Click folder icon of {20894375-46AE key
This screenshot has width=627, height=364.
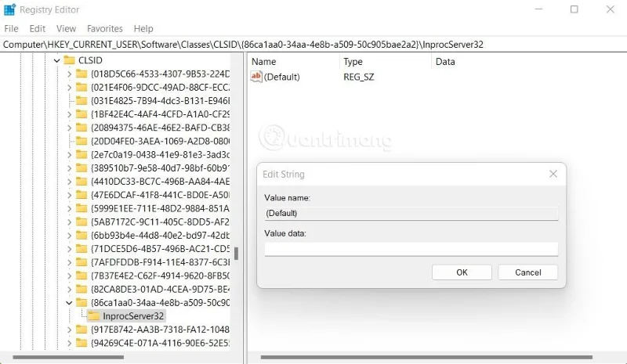point(82,128)
